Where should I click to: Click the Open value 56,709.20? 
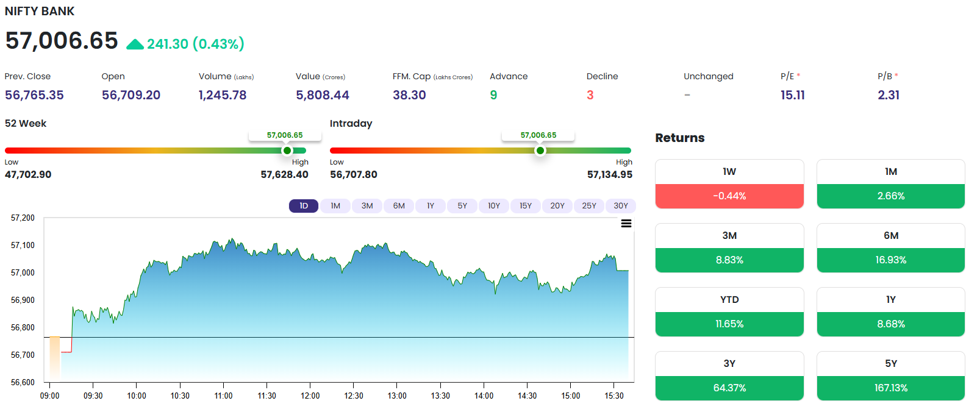click(131, 95)
